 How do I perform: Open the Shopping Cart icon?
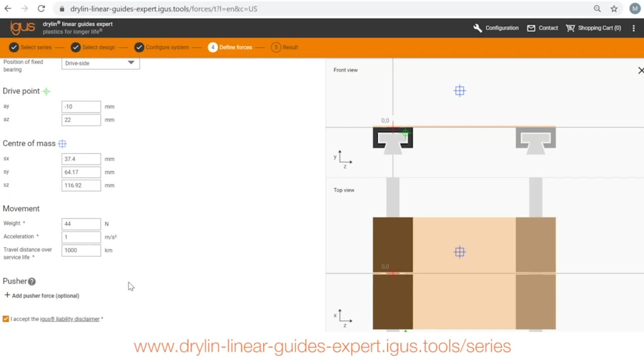pyautogui.click(x=570, y=28)
